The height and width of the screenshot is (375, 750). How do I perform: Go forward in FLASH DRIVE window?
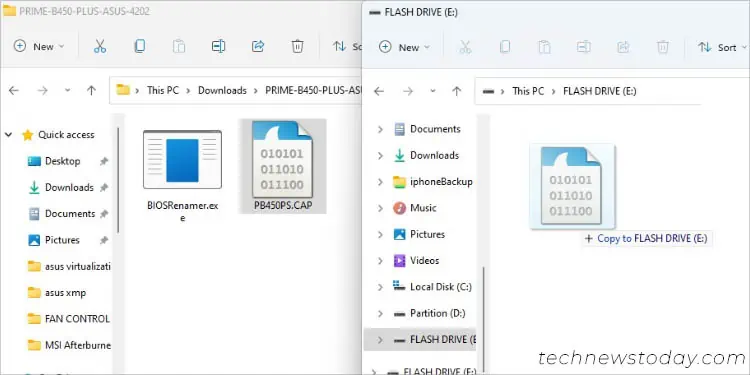[408, 91]
